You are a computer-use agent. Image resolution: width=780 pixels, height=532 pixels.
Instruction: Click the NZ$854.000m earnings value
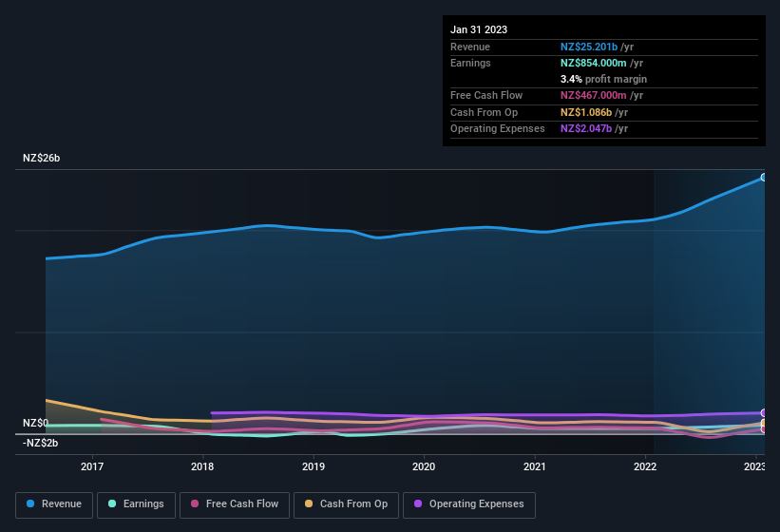(594, 63)
